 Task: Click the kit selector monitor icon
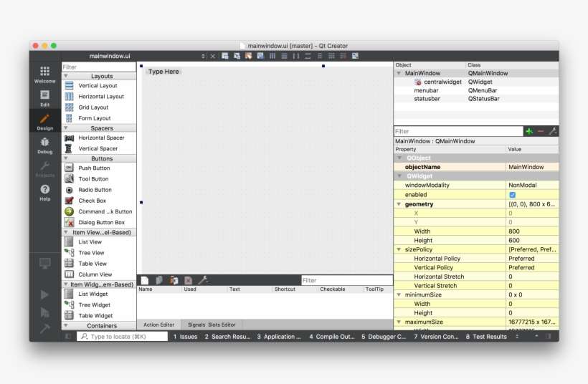(44, 264)
